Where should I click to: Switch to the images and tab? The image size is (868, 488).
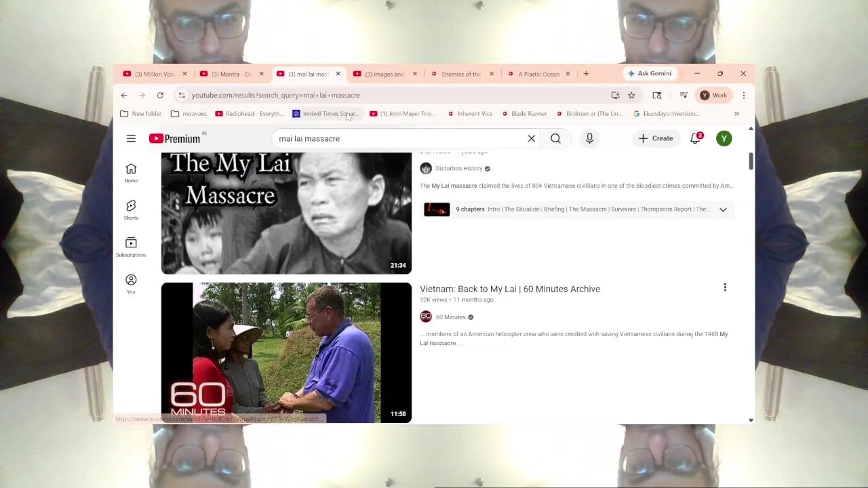pos(385,74)
